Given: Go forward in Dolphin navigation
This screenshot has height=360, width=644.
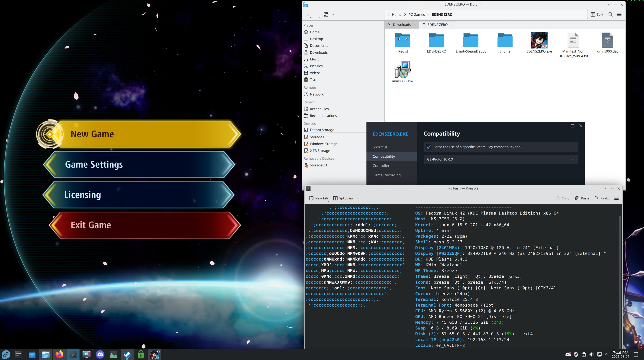Looking at the screenshot, I should [317, 14].
